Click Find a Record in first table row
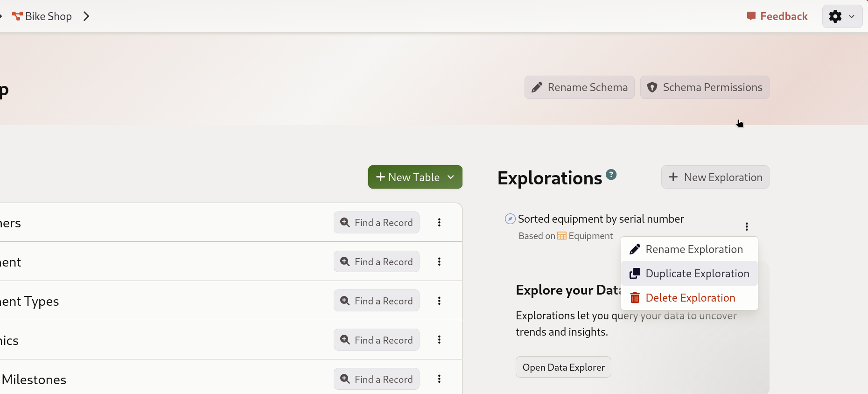 click(377, 223)
